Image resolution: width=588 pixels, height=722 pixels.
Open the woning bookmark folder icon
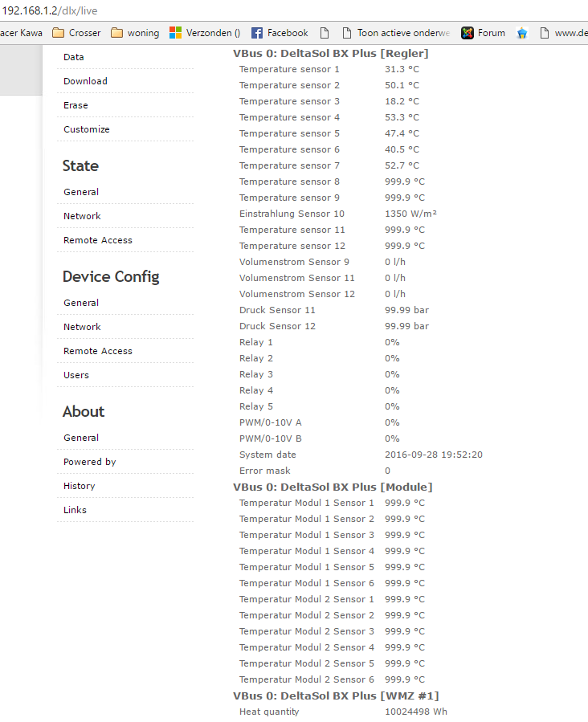(117, 33)
